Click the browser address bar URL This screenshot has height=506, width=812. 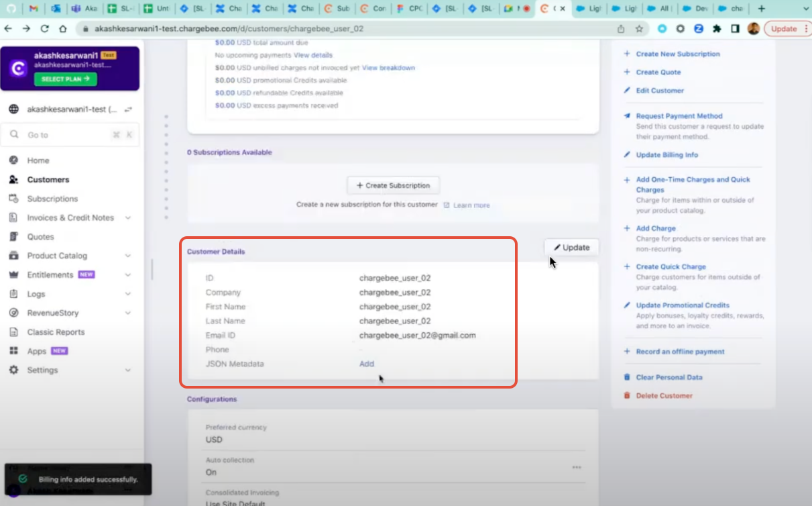tap(229, 30)
